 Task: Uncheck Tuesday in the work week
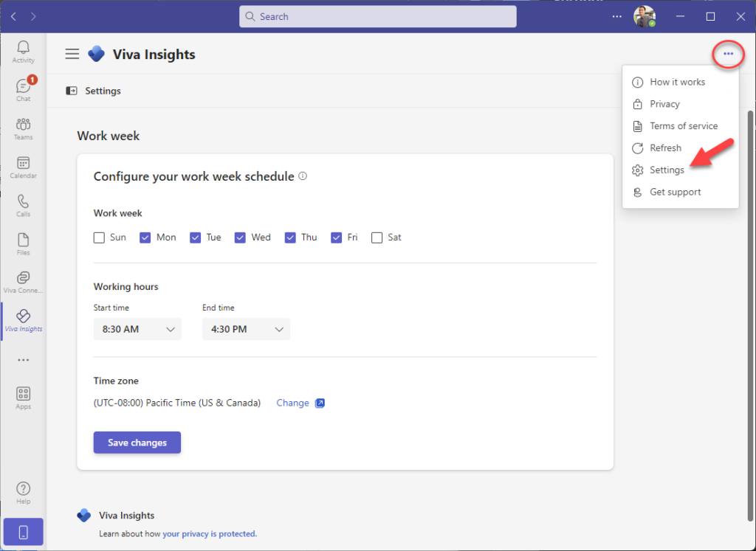(x=195, y=238)
